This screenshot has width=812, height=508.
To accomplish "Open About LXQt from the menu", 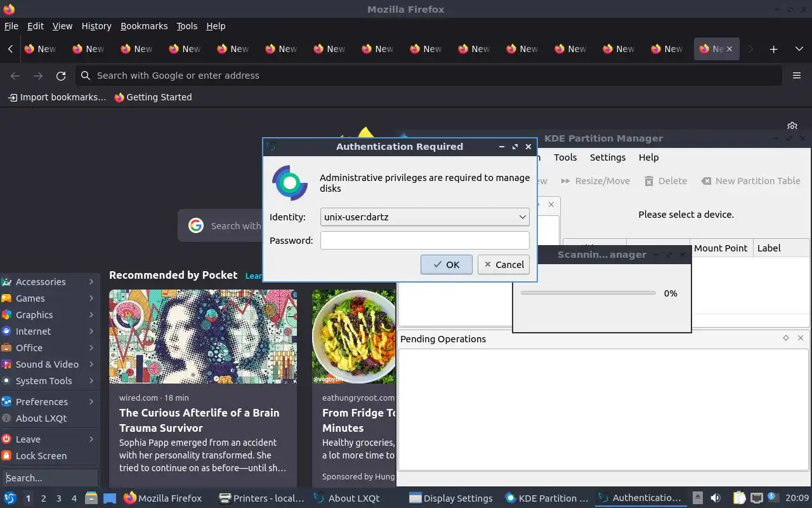I will click(x=49, y=418).
